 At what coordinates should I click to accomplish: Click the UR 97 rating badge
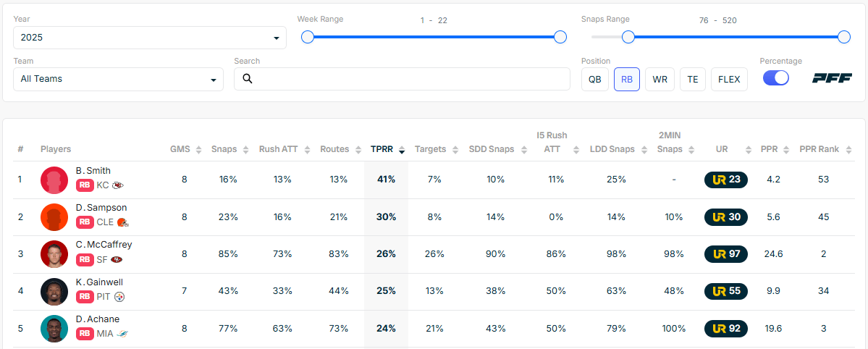tap(725, 254)
